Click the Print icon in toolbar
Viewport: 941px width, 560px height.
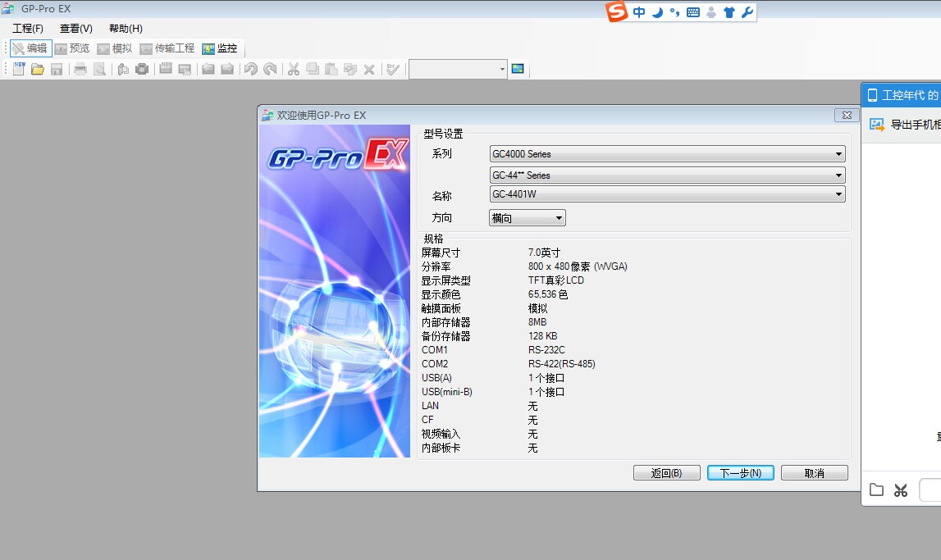click(80, 69)
